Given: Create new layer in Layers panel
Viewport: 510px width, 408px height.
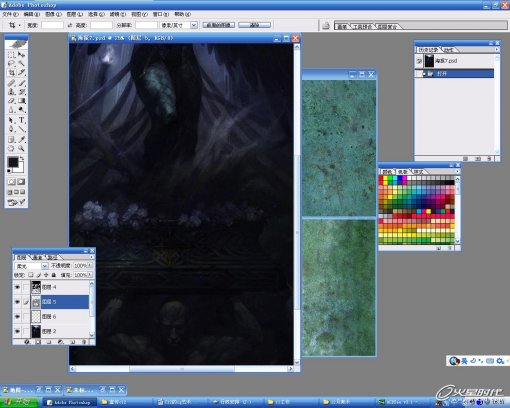Looking at the screenshot, I should [x=72, y=342].
